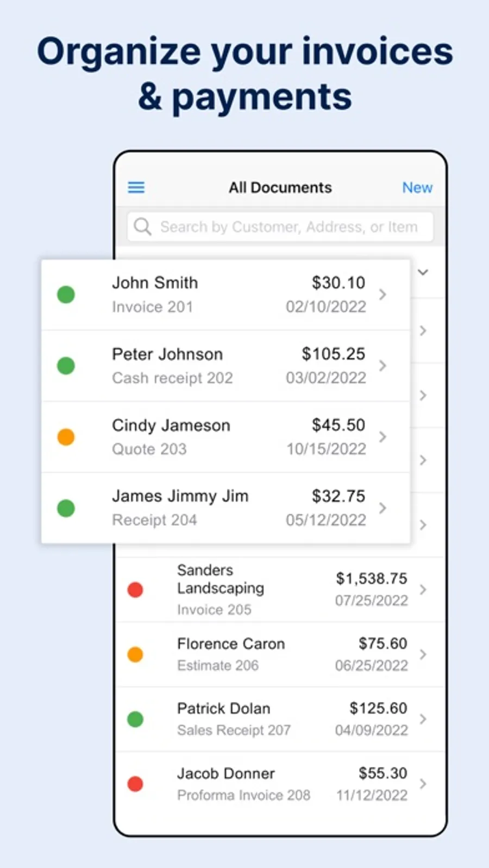
Task: Click the search by customer field
Action: pyautogui.click(x=280, y=227)
